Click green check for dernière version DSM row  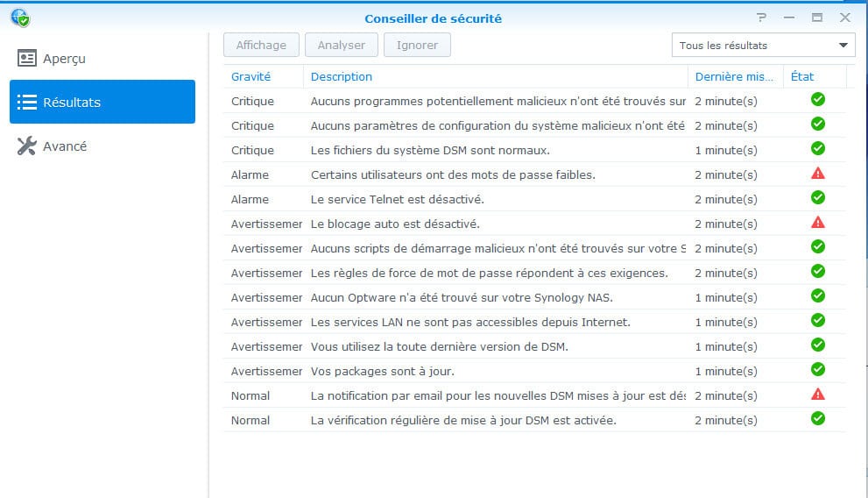point(817,345)
